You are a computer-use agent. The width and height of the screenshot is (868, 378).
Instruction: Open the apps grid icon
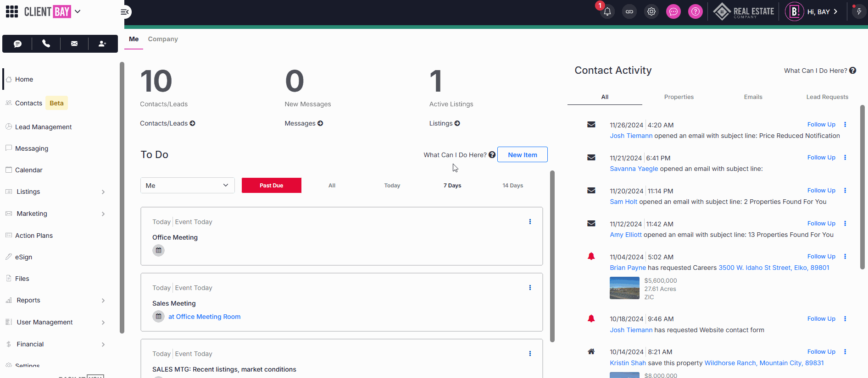click(12, 11)
